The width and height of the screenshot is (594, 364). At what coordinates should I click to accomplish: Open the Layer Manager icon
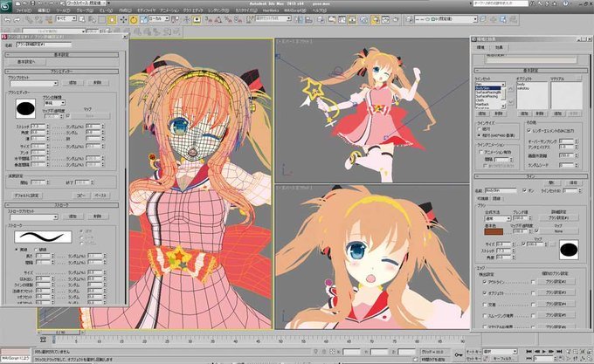(321, 20)
